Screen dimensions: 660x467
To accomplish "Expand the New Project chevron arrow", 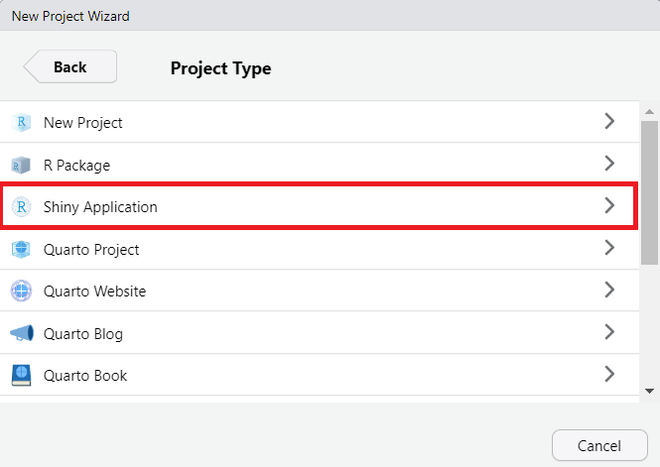I will click(x=610, y=122).
